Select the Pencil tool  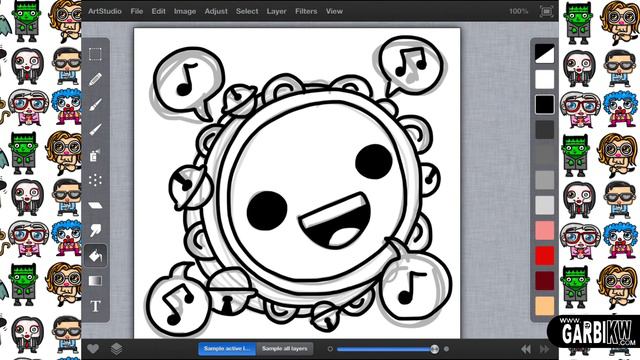tap(95, 79)
